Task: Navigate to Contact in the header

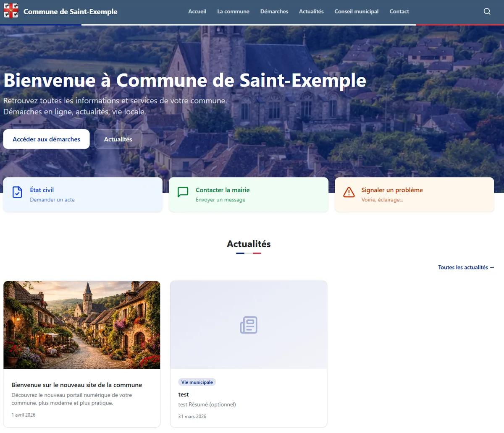Action: click(399, 11)
